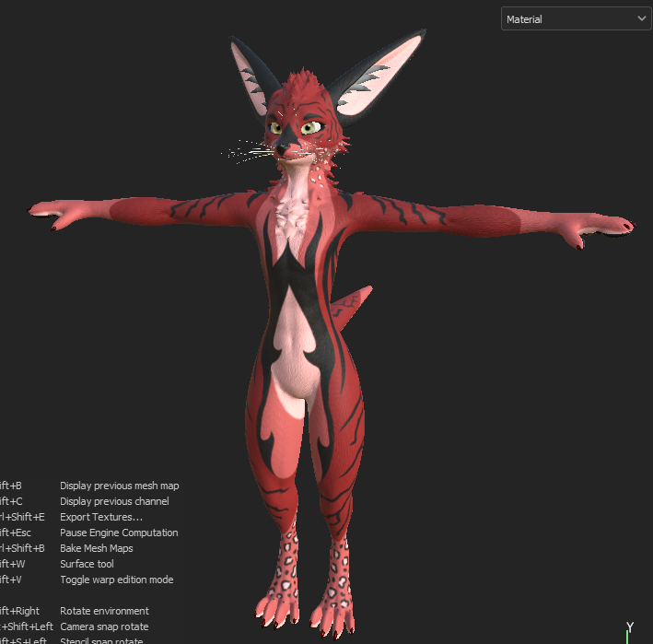Image resolution: width=653 pixels, height=644 pixels.
Task: Click the 'Display previous channel' shortcut text
Action: (114, 501)
